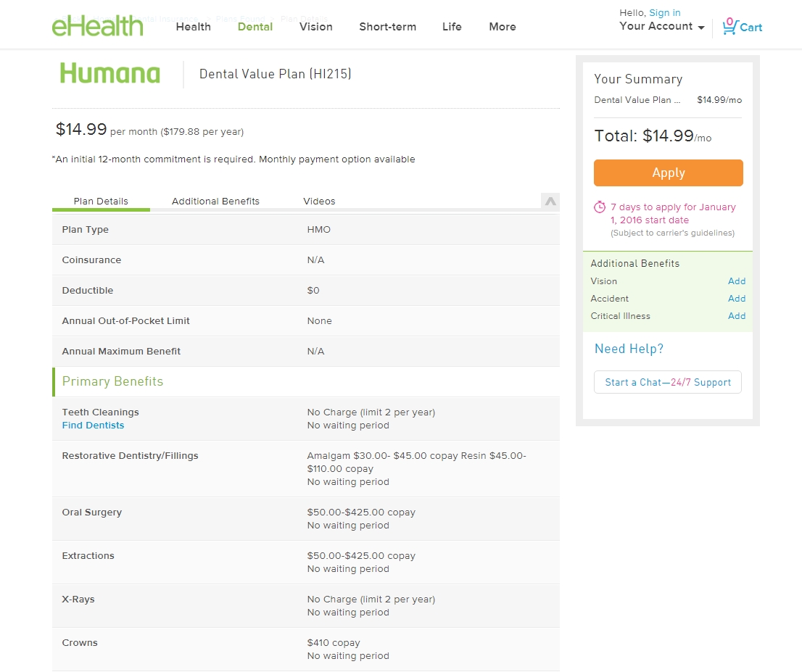The image size is (802, 672).
Task: Open the More menu
Action: 503,27
